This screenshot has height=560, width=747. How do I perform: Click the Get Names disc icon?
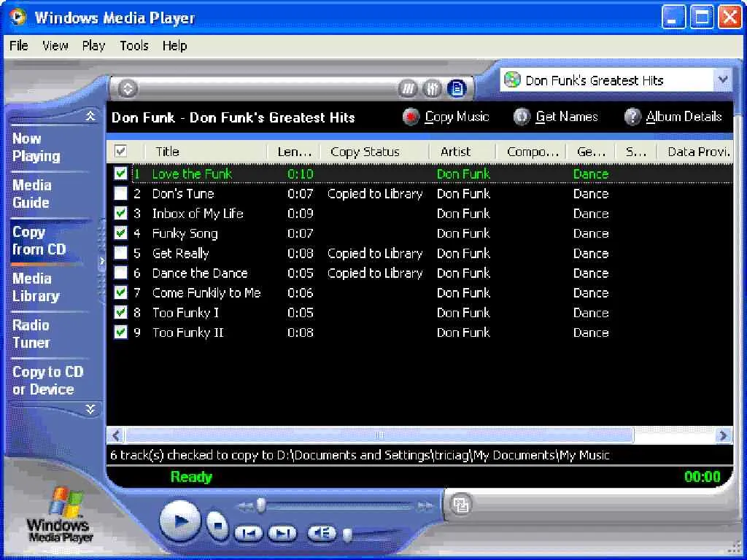pyautogui.click(x=522, y=117)
